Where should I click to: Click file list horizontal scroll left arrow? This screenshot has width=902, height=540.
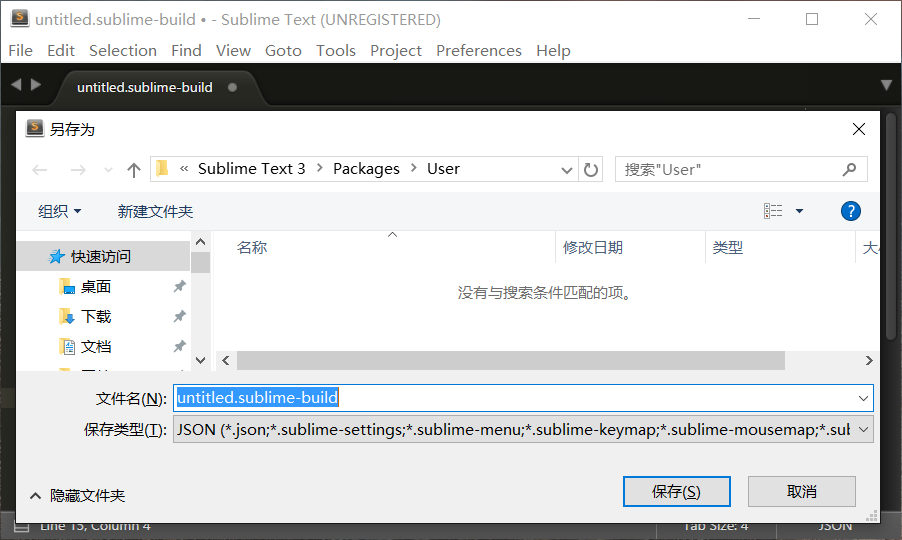click(226, 361)
